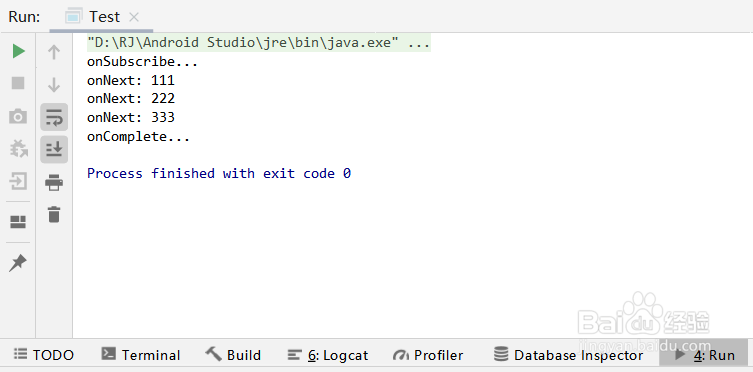This screenshot has height=372, width=753.
Task: Open the Logcat tool window
Action: pos(328,355)
